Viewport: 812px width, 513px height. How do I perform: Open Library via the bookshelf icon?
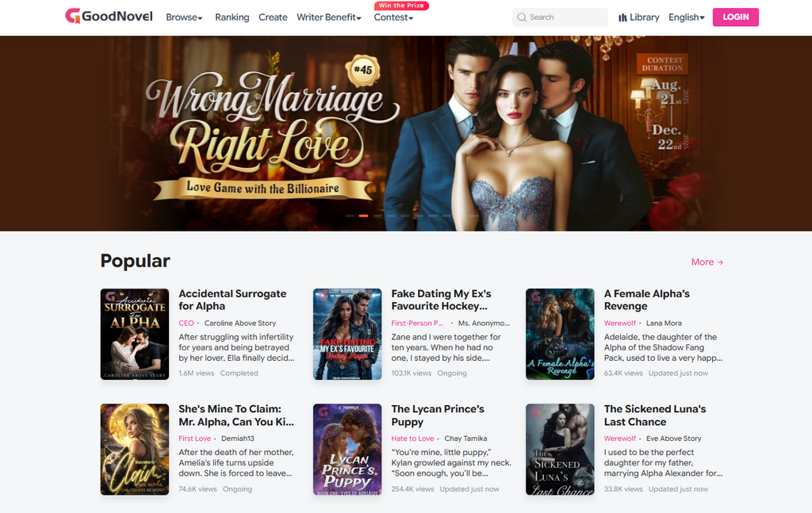tap(622, 17)
